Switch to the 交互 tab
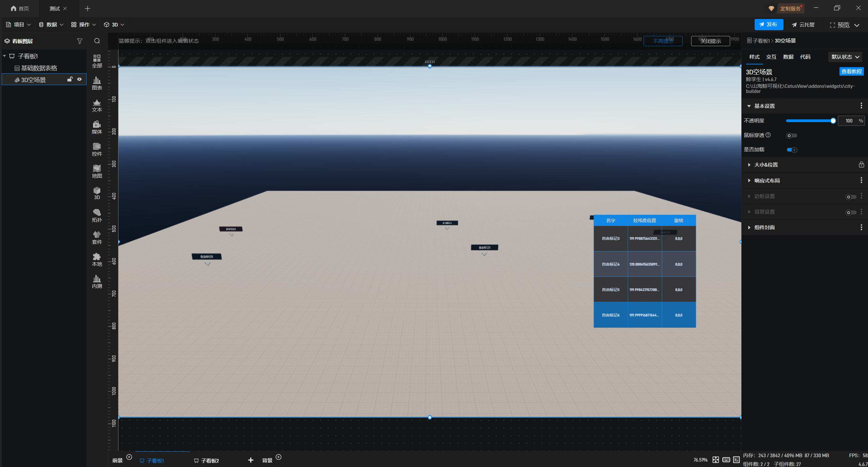 pos(771,57)
